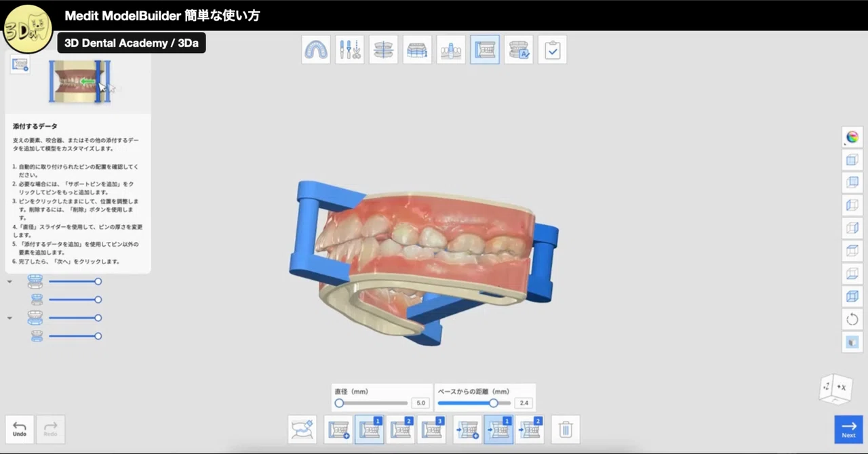The image size is (868, 454).
Task: Open the model base height step
Action: pyautogui.click(x=417, y=49)
